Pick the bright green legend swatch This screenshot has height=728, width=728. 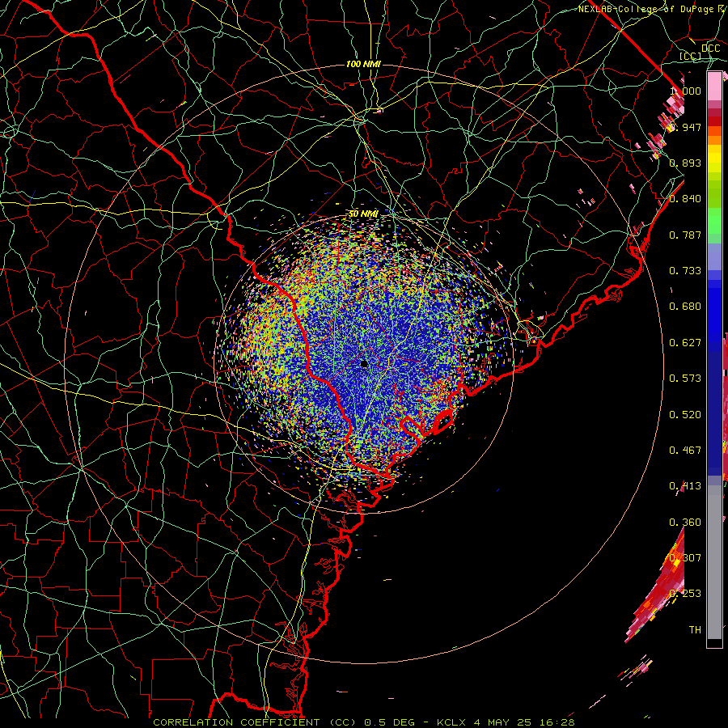[714, 221]
